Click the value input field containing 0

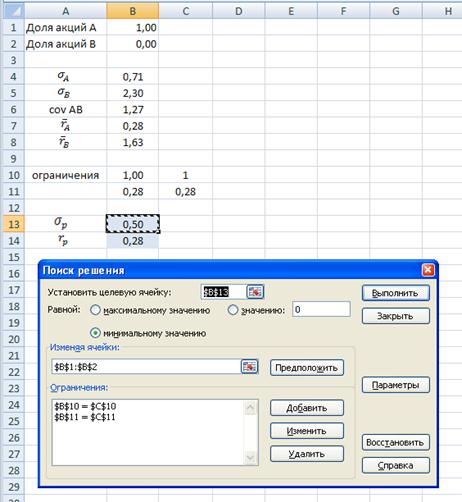tap(321, 309)
